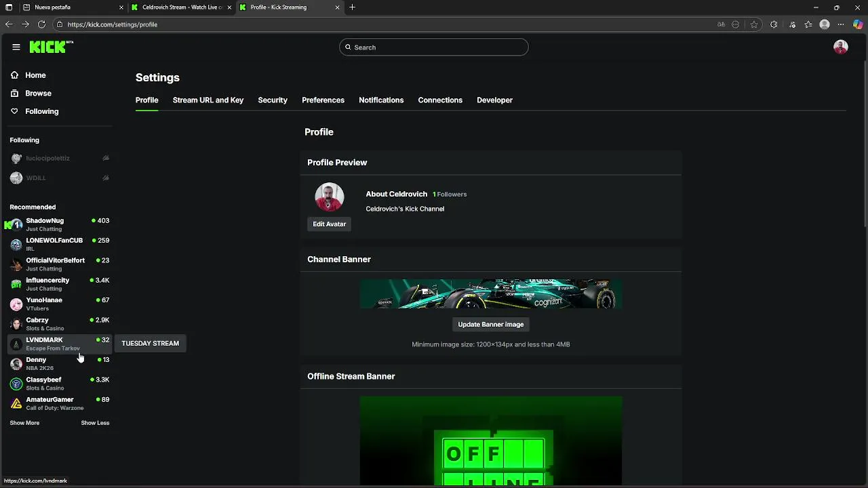Open a new browser tab with plus
Viewport: 868px width, 488px height.
[352, 7]
